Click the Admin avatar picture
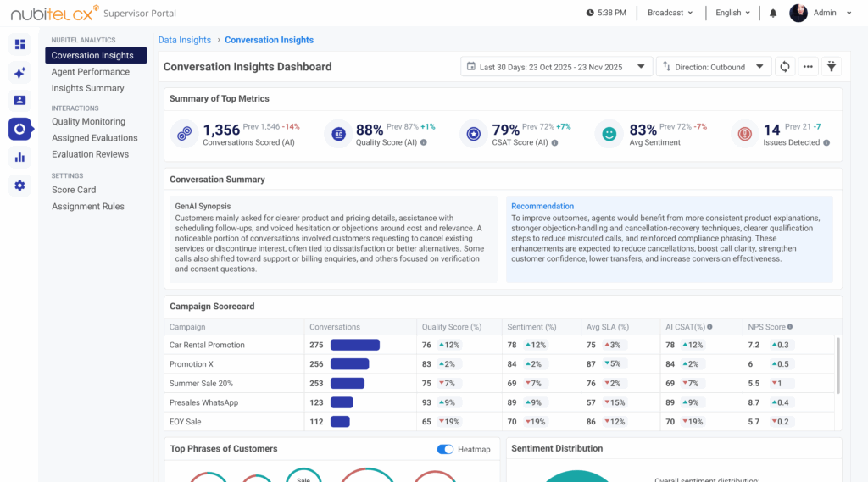Viewport: 868px width, 482px height. pyautogui.click(x=798, y=13)
